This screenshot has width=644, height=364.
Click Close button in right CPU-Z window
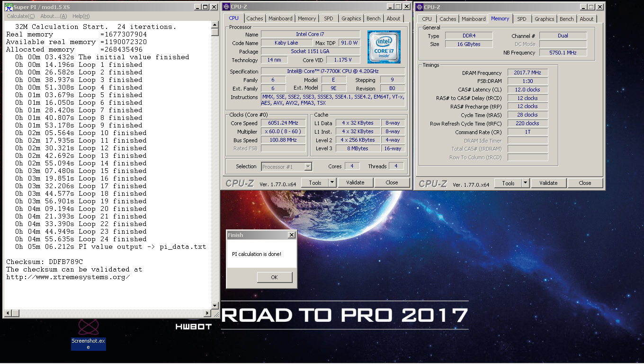[585, 183]
